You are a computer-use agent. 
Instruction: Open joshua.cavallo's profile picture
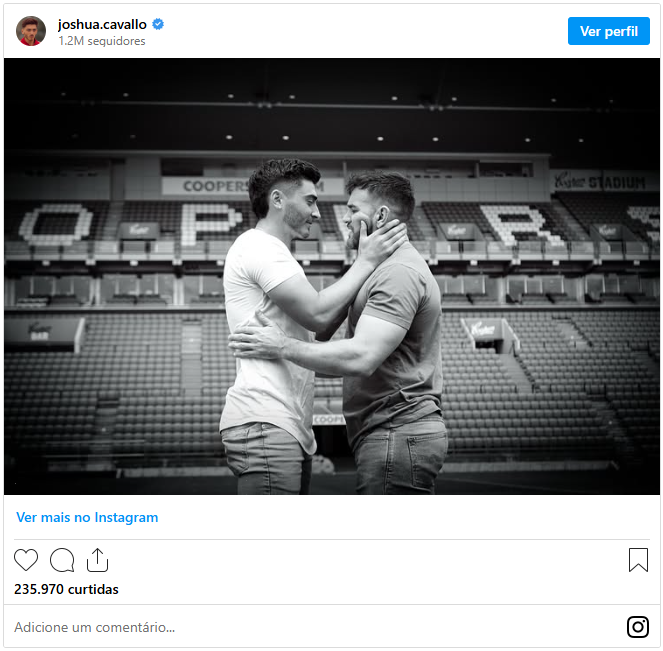point(31,31)
